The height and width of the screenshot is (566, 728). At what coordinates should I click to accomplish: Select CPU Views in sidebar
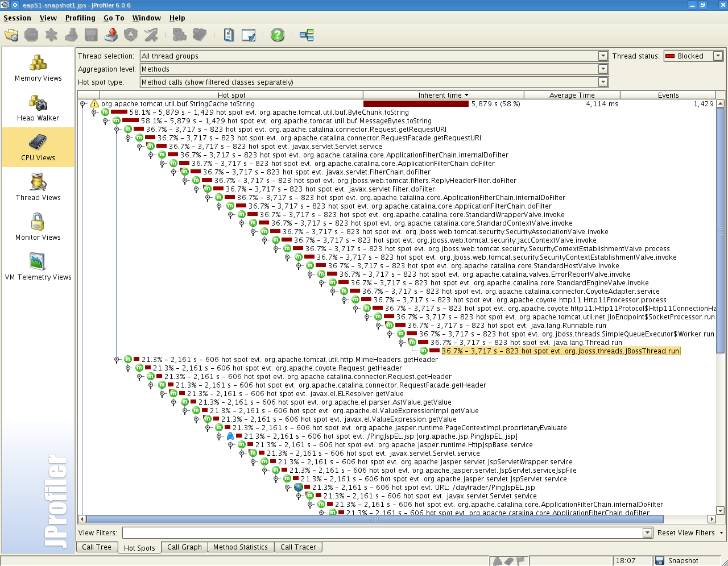[38, 148]
